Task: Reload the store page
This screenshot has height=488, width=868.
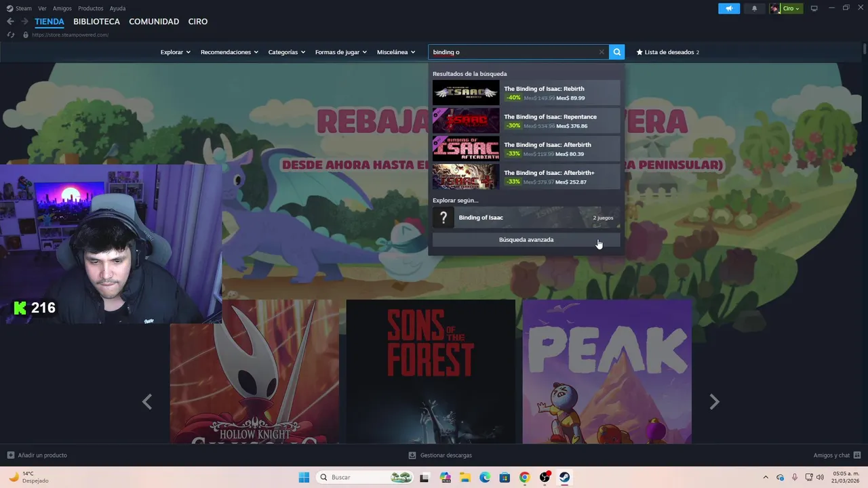Action: [11, 35]
